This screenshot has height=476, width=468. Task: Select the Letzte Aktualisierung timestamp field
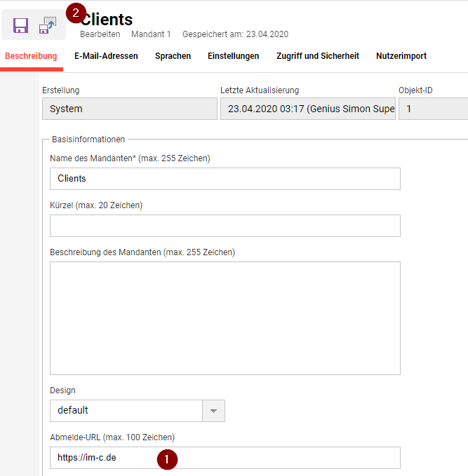[307, 109]
